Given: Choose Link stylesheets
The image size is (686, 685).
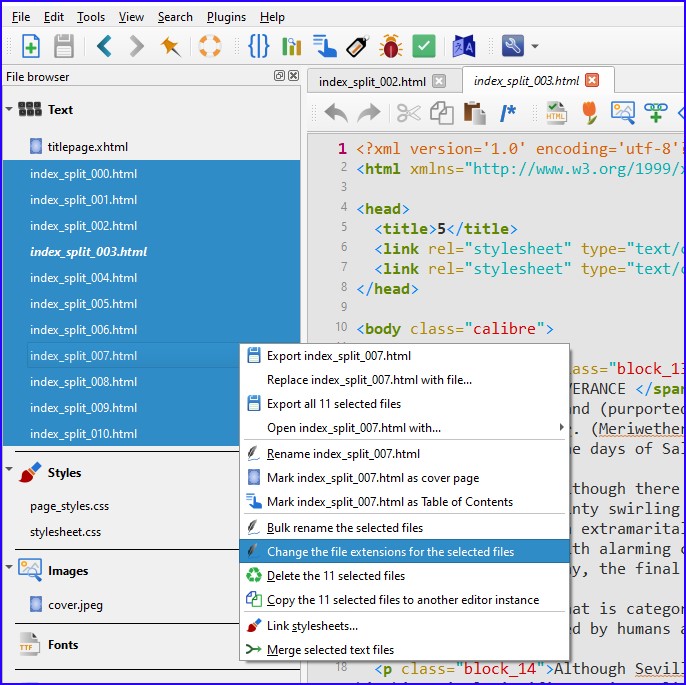Looking at the screenshot, I should (404, 626).
